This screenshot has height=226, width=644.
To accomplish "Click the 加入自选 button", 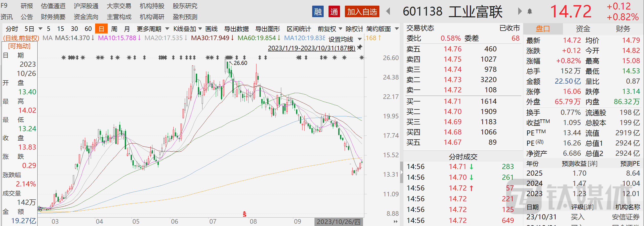I will [362, 12].
